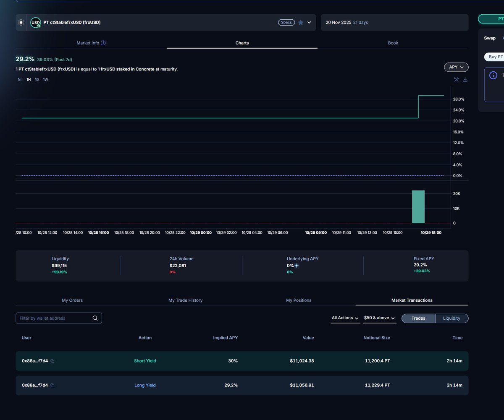Click the 28.0% axis label
504x420 pixels.
[458, 99]
